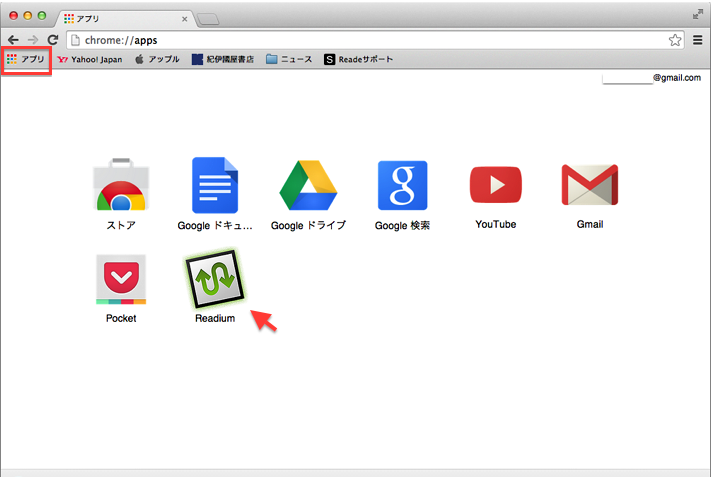Image resolution: width=711 pixels, height=479 pixels.
Task: Expand the ニュース bookmark folder
Action: pyautogui.click(x=289, y=59)
